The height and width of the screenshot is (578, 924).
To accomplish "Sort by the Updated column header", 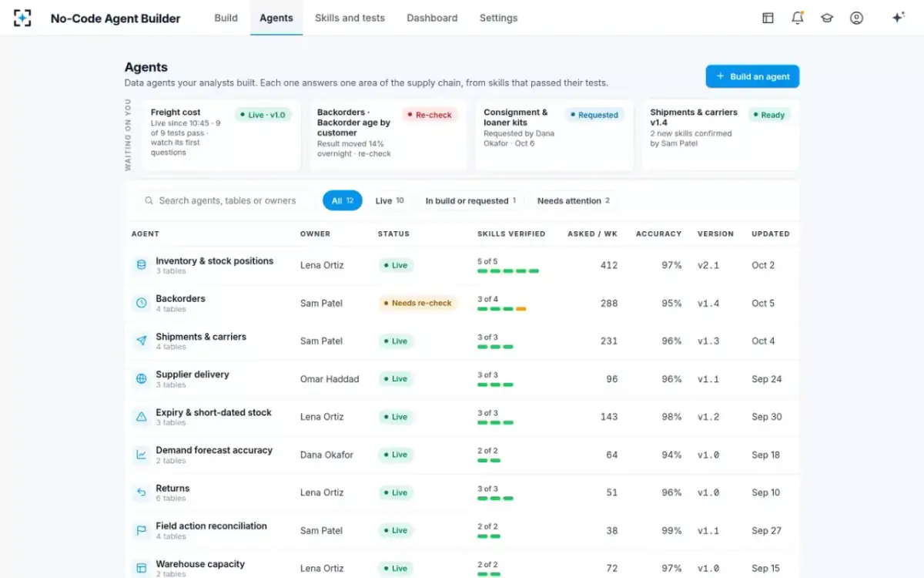I will pyautogui.click(x=771, y=234).
